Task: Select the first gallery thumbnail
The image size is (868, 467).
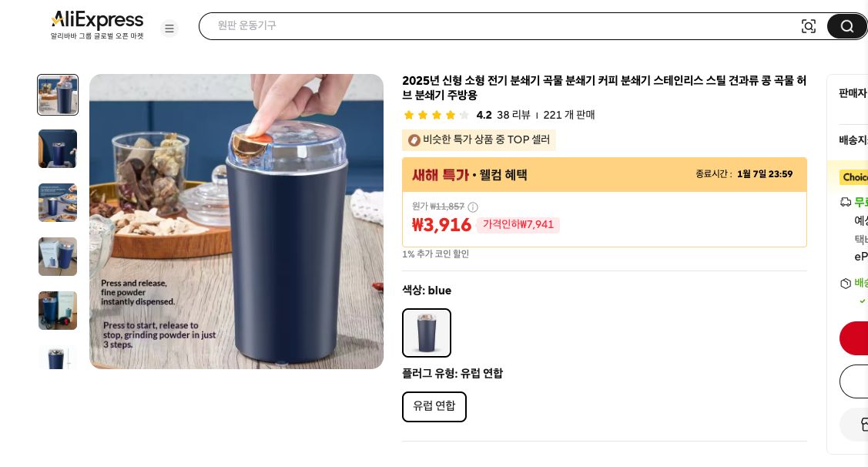Action: coord(58,95)
